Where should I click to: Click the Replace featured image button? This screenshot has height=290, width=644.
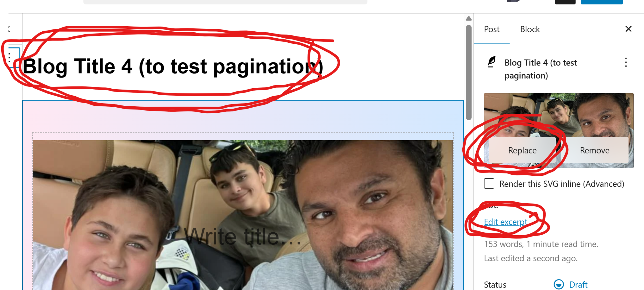pyautogui.click(x=522, y=150)
